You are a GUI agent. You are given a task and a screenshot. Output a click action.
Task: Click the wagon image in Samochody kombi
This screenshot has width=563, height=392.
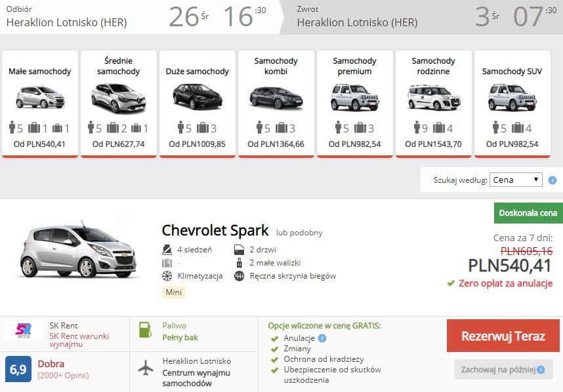click(x=276, y=98)
